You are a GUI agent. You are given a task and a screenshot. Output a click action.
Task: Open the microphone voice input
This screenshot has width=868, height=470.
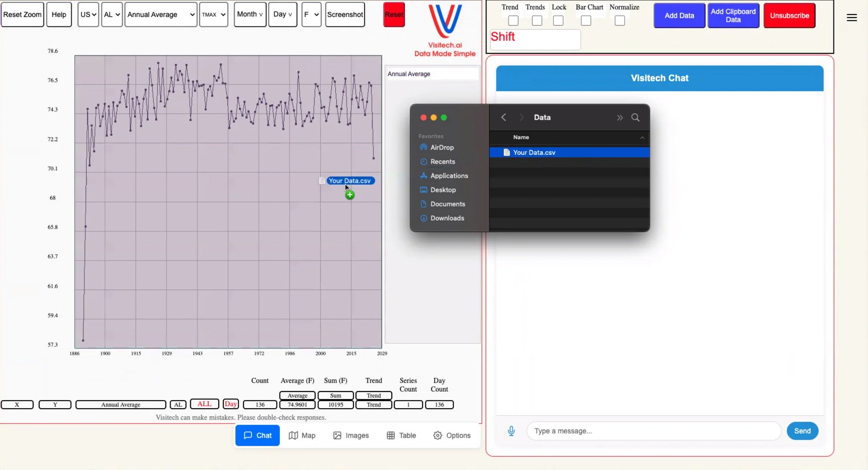pos(511,431)
